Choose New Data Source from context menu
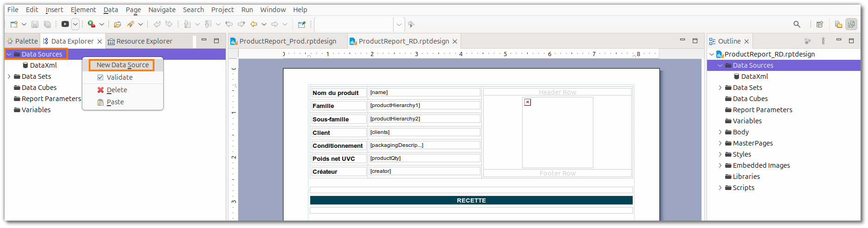 pyautogui.click(x=123, y=65)
